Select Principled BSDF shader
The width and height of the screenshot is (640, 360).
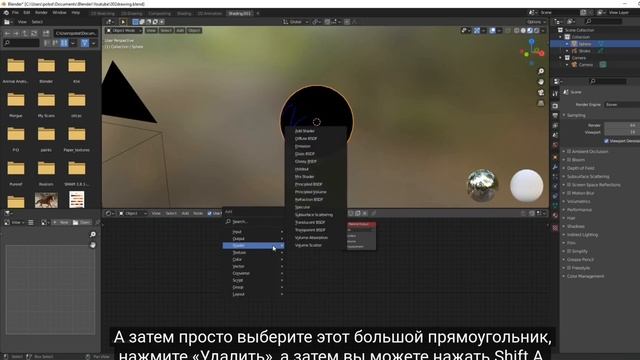tap(316, 184)
